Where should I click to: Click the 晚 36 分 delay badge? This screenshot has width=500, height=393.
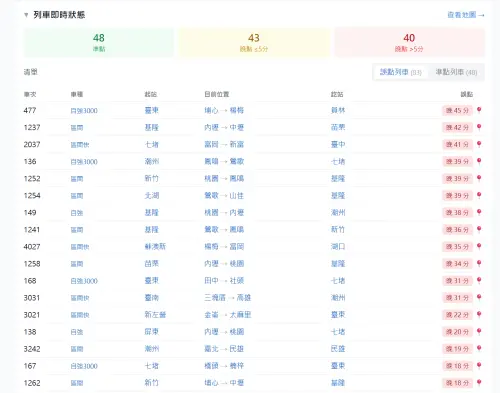[x=457, y=229]
